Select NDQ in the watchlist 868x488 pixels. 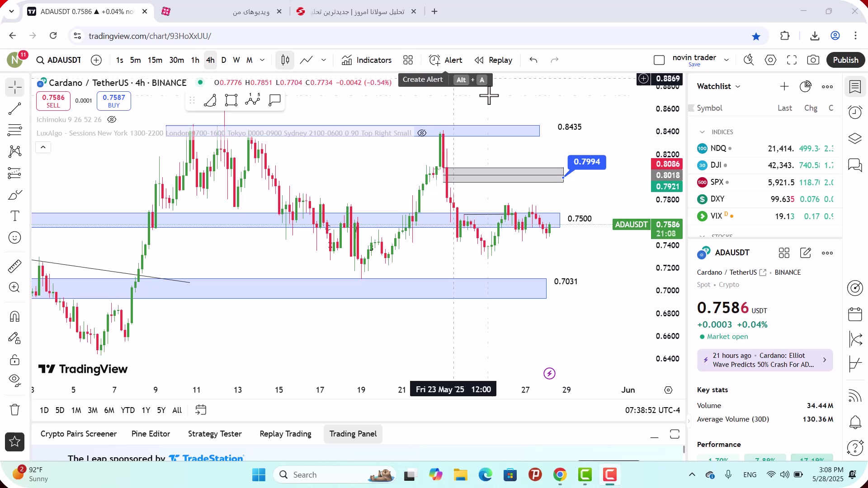[765, 148]
